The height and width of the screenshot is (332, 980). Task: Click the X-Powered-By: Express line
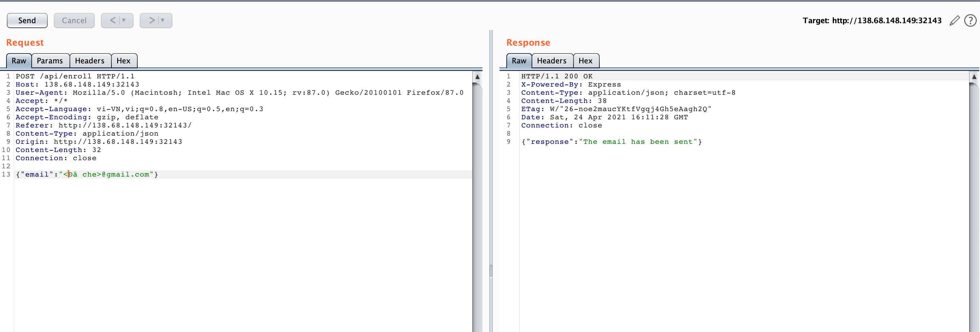[571, 85]
